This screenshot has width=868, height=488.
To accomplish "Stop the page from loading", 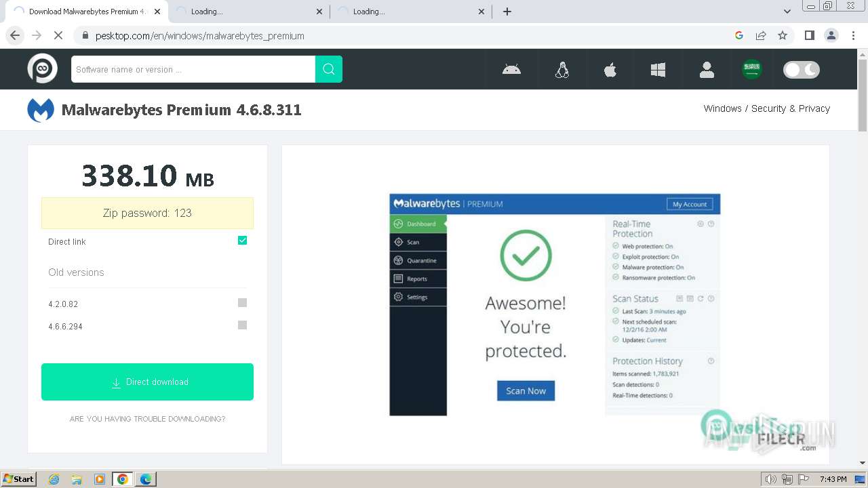I will 58,35.
